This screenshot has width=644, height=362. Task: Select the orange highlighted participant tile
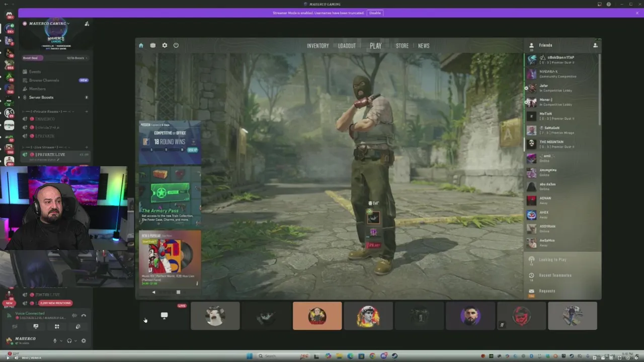317,316
